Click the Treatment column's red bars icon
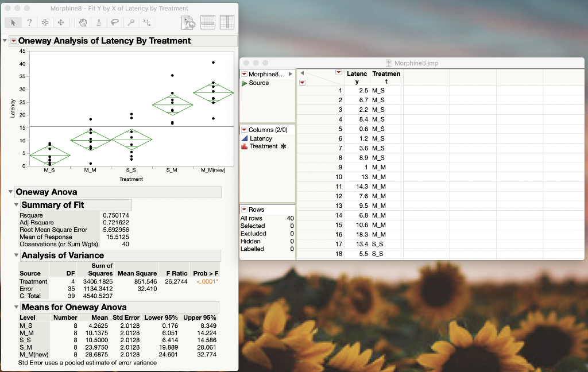The image size is (588, 372). pyautogui.click(x=245, y=146)
